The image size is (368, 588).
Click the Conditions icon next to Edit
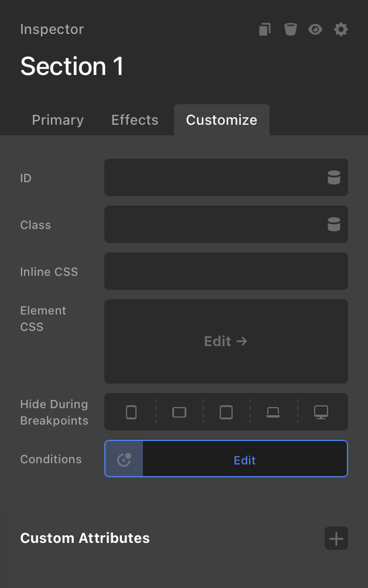tap(124, 460)
